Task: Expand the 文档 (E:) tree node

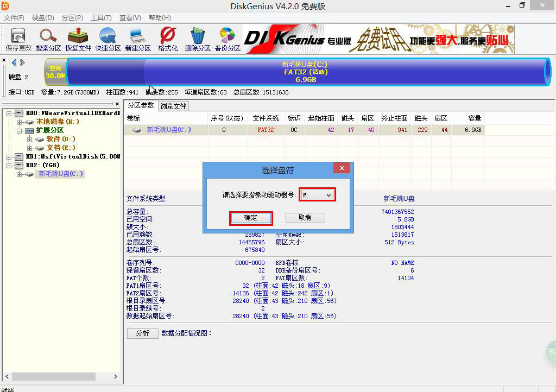Action: (x=30, y=148)
